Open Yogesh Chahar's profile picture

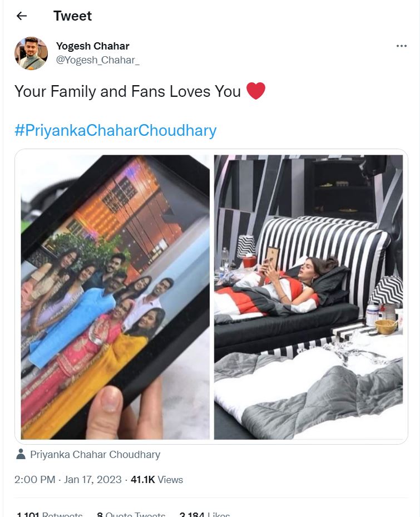[x=31, y=53]
